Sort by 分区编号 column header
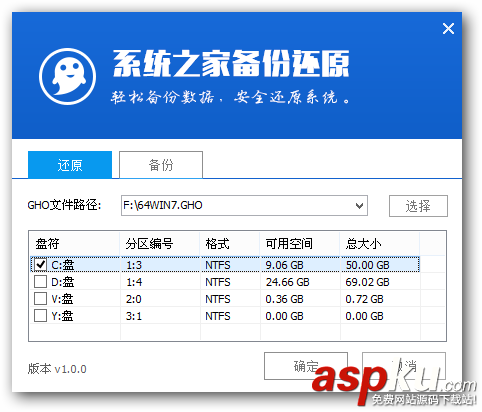Viewport: 482px width, 412px height. pyautogui.click(x=160, y=244)
